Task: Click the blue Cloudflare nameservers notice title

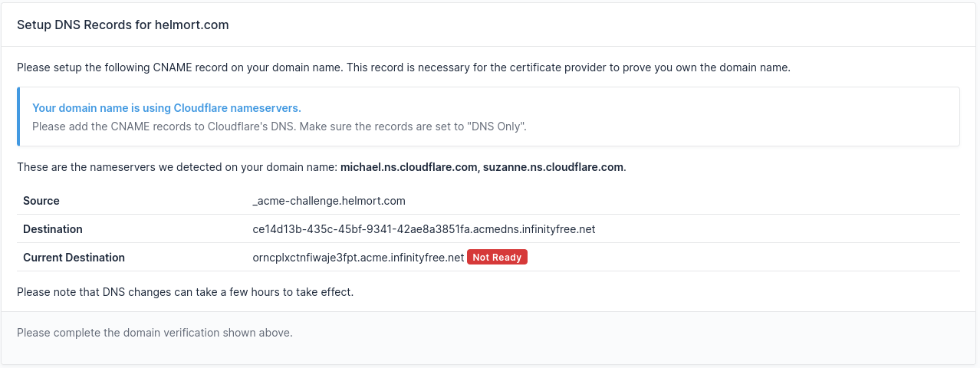Action: 166,108
